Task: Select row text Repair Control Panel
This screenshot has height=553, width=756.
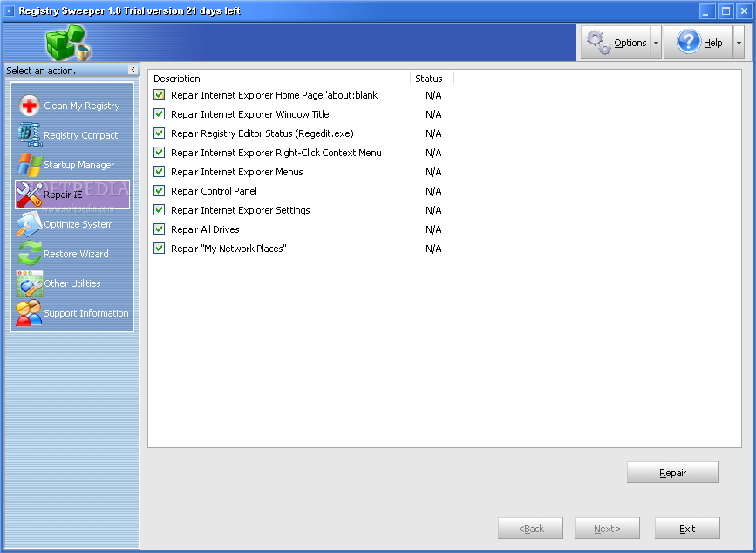Action: tap(214, 191)
